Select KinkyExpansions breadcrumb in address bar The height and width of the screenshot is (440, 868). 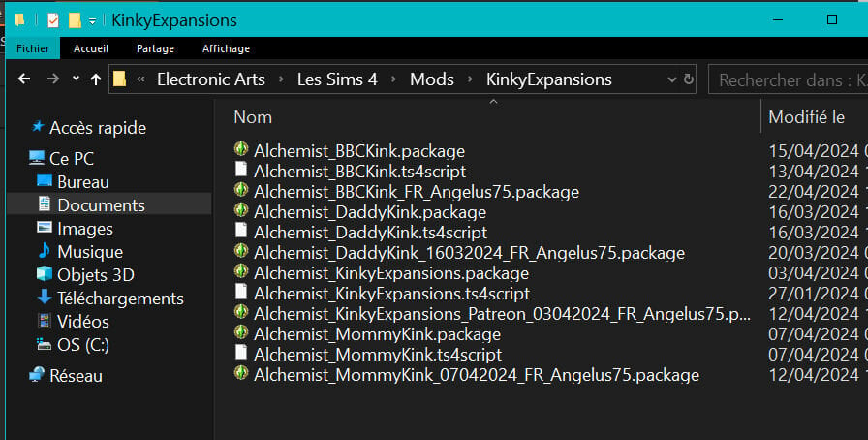coord(548,79)
